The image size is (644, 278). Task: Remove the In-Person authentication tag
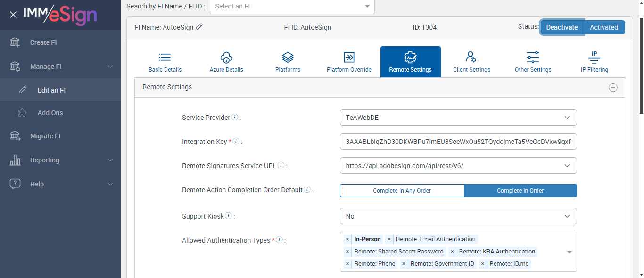click(x=347, y=239)
